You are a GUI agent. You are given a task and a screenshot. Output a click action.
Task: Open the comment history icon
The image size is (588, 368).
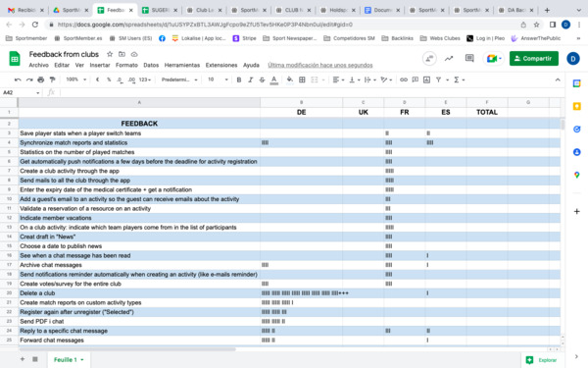tap(469, 58)
